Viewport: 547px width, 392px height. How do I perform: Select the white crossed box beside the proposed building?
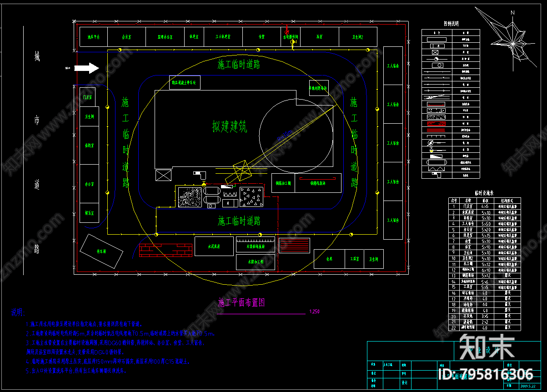pos(163,176)
